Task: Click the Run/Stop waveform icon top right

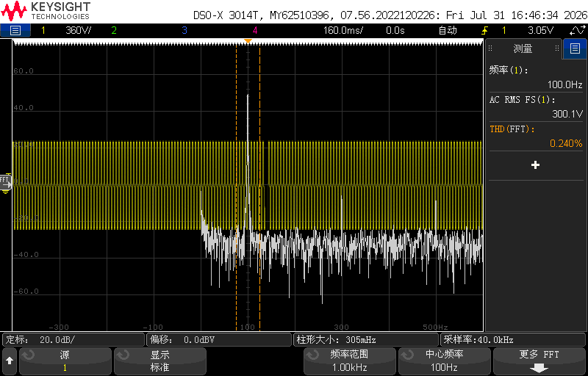Action: [x=578, y=30]
